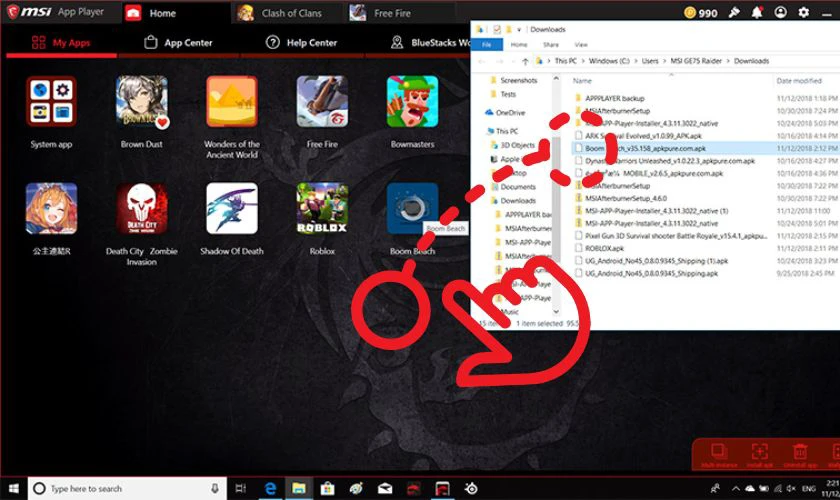Click the Uninstall app trash icon
The image size is (840, 500).
800,454
